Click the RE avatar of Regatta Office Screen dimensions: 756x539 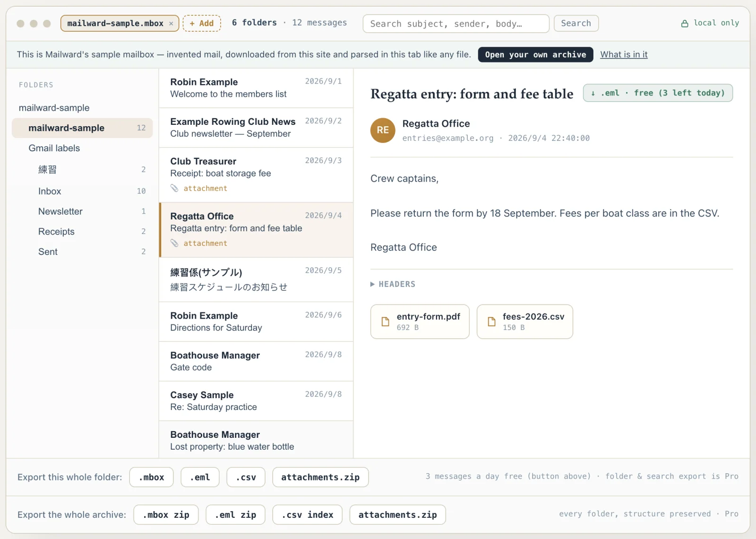pyautogui.click(x=383, y=130)
